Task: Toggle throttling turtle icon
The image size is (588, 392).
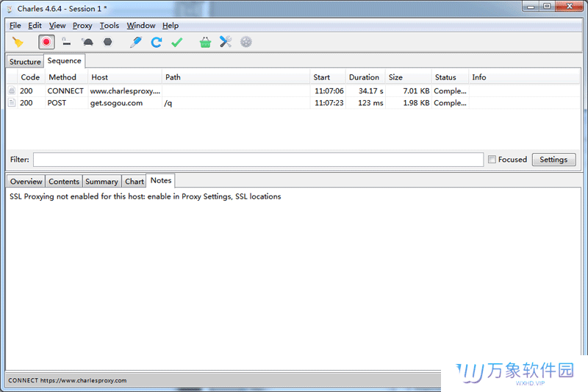Action: coord(87,42)
